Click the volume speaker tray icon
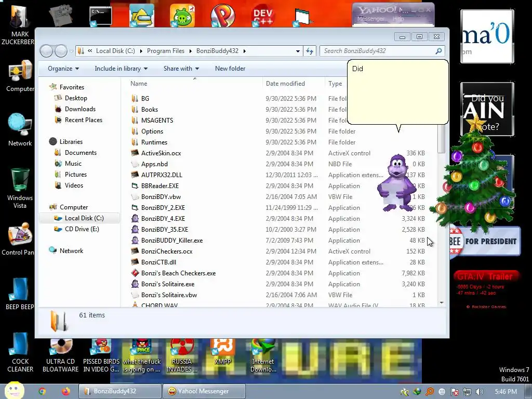Screen dimensions: 532x399 (x=479, y=392)
